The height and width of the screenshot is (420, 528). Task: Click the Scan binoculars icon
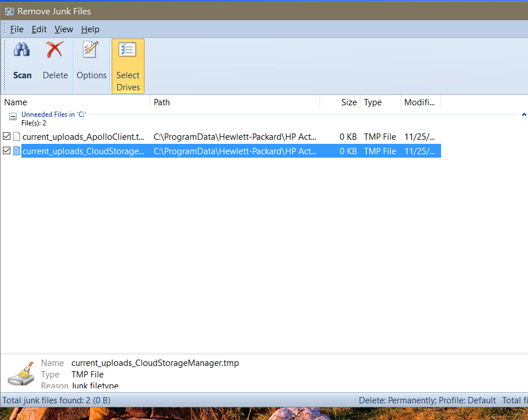tap(22, 51)
